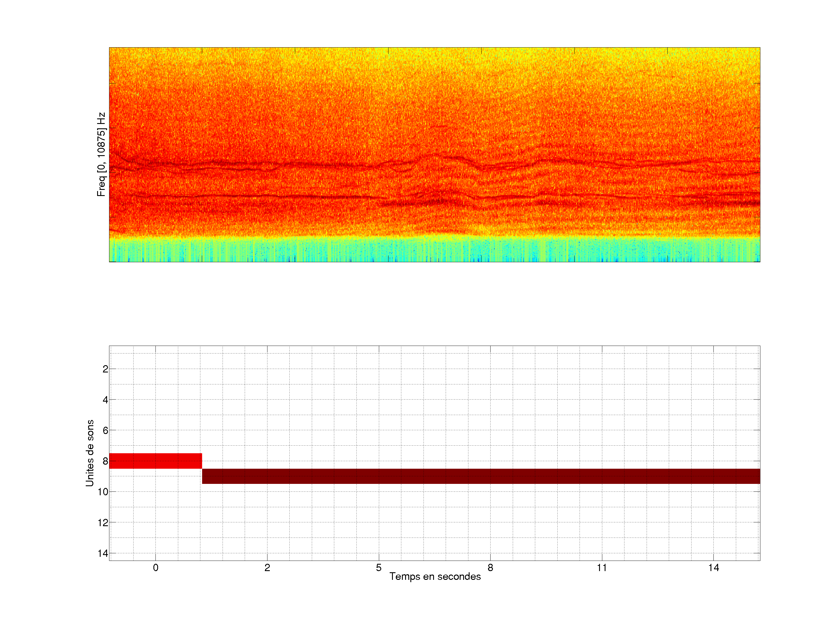Viewport: 840px width, 630px height.
Task: Click the sound-units axis tick label '14'
Action: [x=103, y=553]
